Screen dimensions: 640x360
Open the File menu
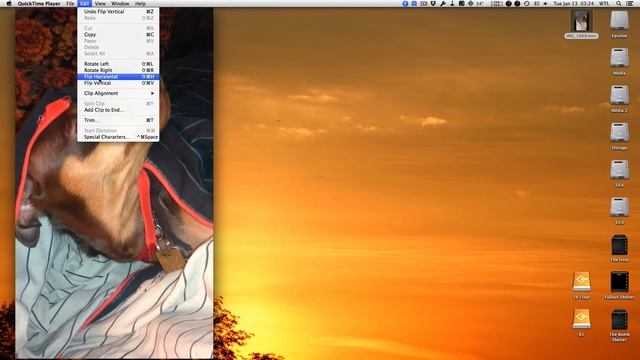70,3
